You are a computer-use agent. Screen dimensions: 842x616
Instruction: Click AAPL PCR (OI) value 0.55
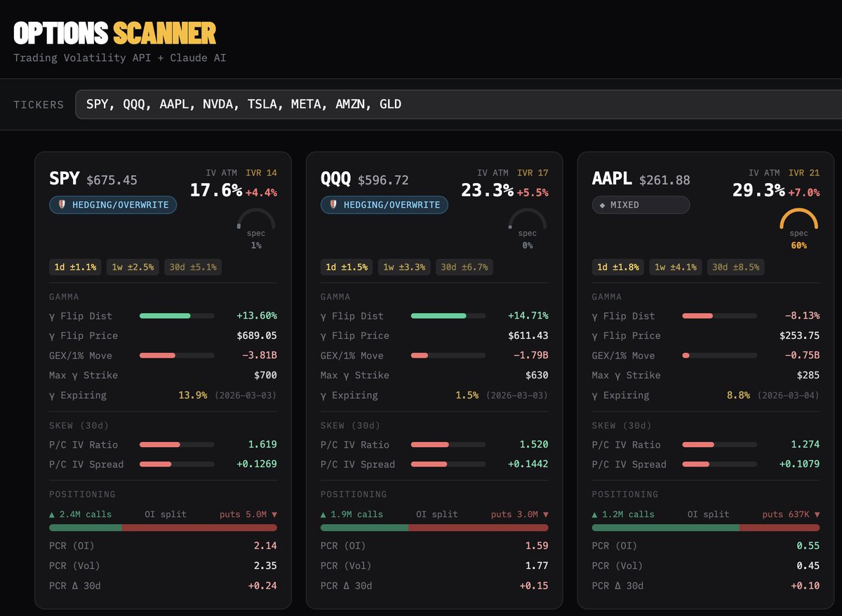tap(808, 546)
